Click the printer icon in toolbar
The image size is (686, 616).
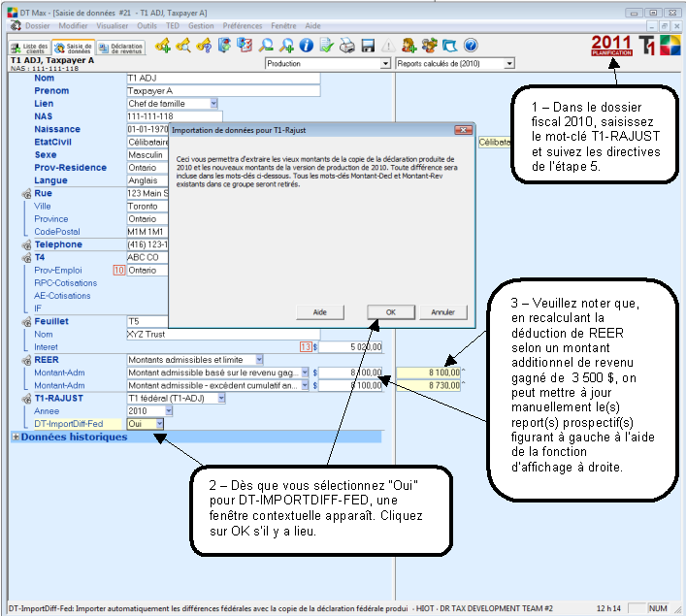click(347, 45)
